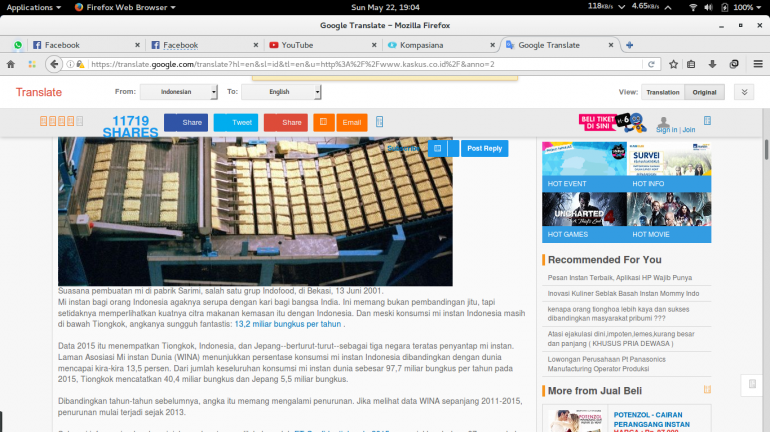Open Inovasi Kuliner Seblak Basah link

[623, 293]
